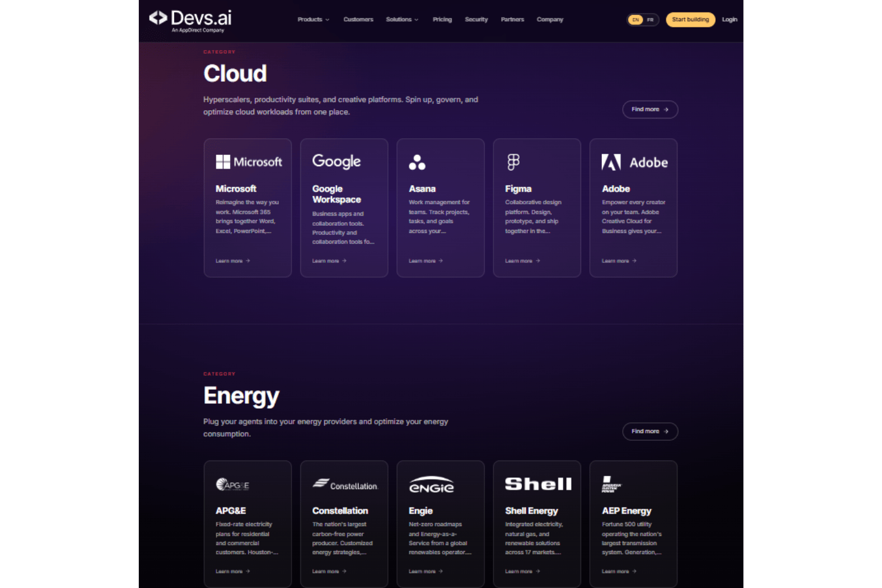Open the Pricing page
The image size is (882, 588).
[442, 20]
